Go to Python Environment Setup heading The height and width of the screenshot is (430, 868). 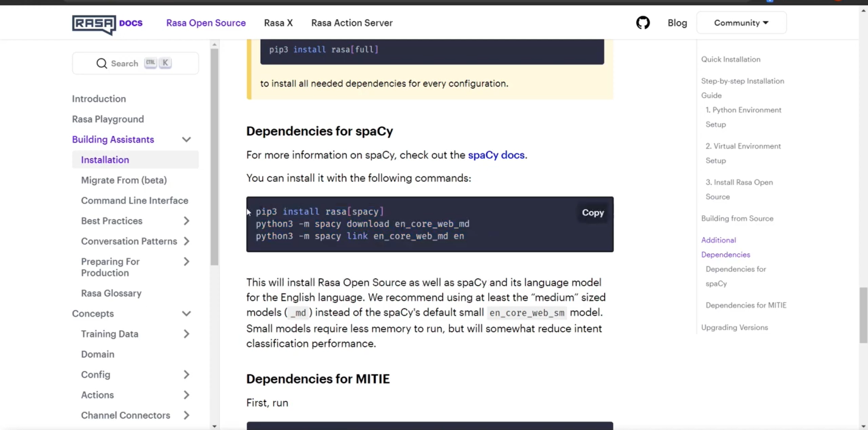coord(743,117)
